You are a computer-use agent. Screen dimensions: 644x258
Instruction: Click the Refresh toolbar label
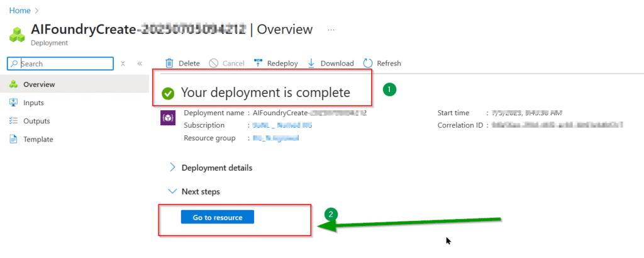(x=389, y=64)
